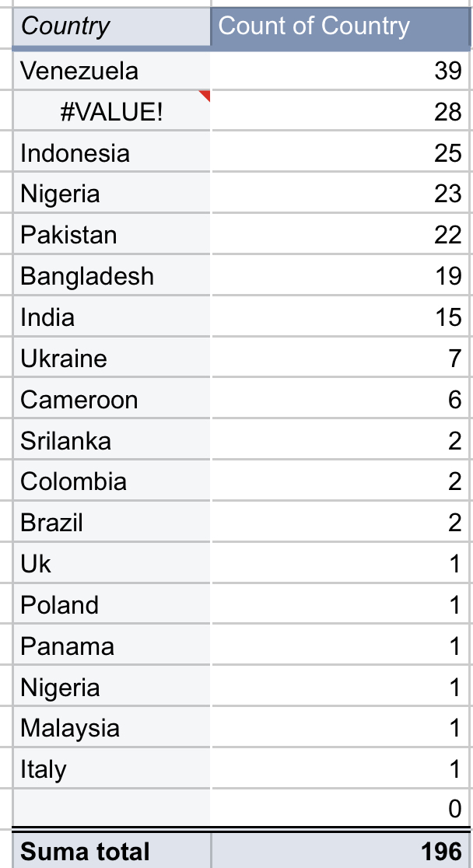The height and width of the screenshot is (868, 473).
Task: Click the red note indicator on #VALUE! cell
Action: click(x=205, y=96)
